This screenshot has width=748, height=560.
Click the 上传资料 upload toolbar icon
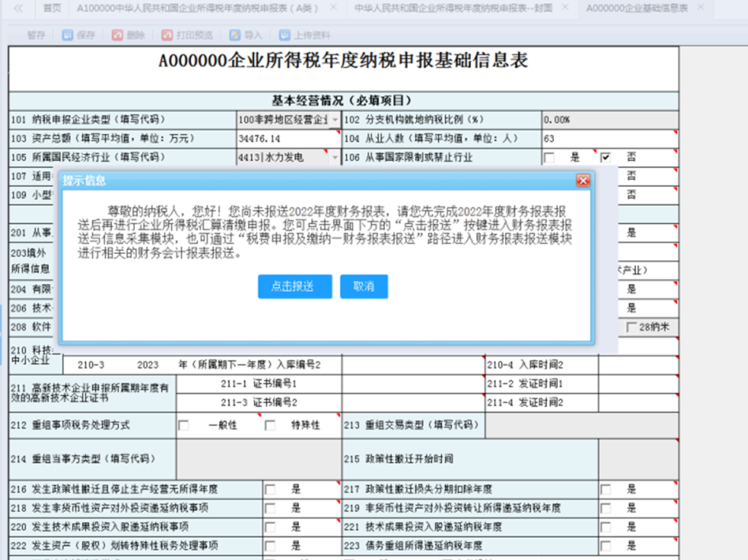[x=285, y=35]
